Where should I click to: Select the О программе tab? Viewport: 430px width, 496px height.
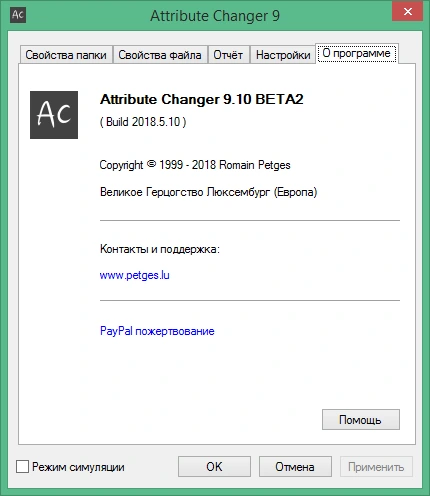(x=357, y=53)
